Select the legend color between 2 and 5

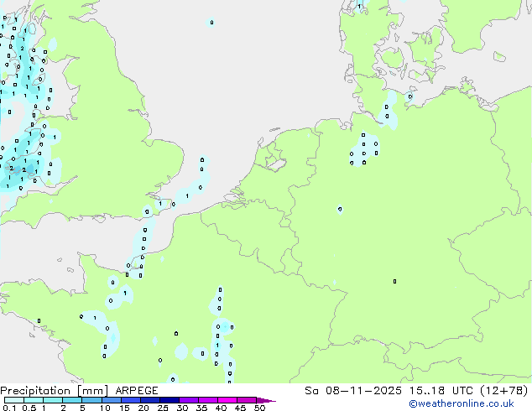pyautogui.click(x=72, y=400)
